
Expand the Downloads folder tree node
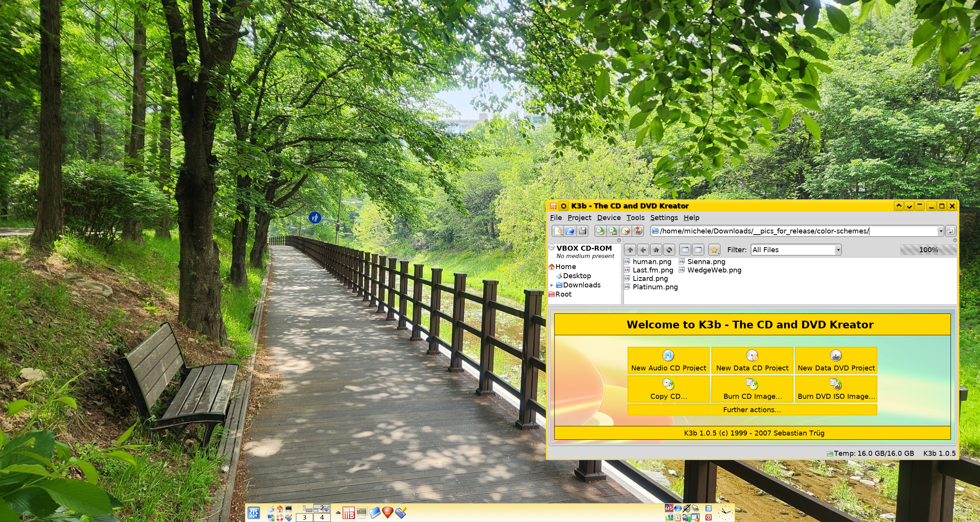coord(552,285)
